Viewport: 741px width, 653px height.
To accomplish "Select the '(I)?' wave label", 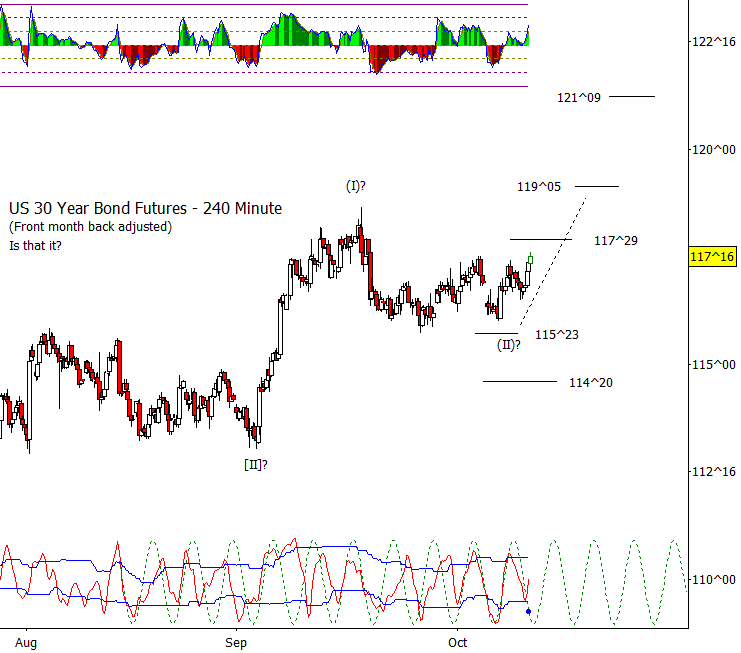I will (355, 186).
